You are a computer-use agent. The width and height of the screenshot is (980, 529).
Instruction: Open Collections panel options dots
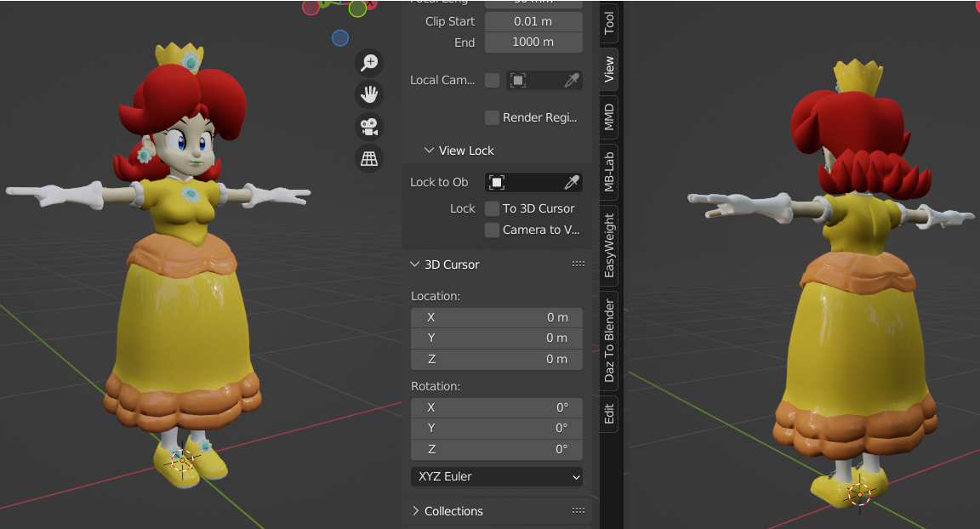(x=578, y=511)
